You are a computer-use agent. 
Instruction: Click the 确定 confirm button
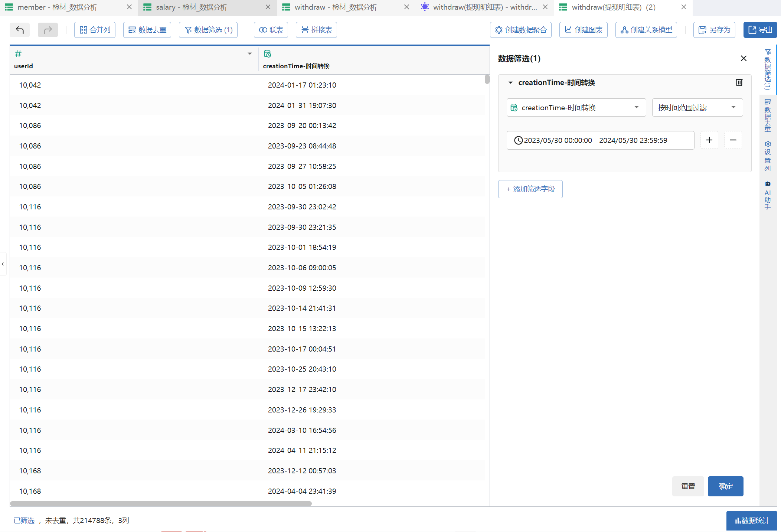pyautogui.click(x=725, y=486)
